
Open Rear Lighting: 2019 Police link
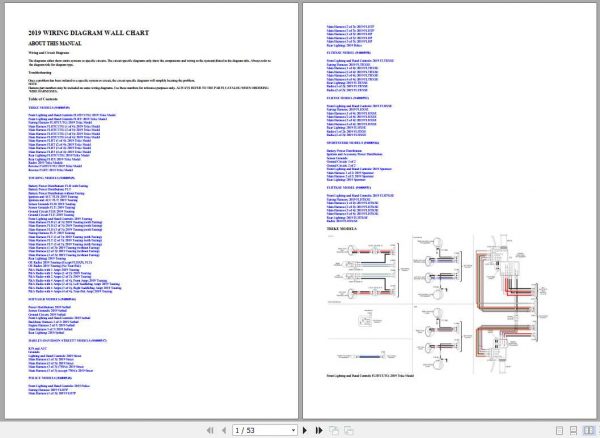click(x=344, y=46)
